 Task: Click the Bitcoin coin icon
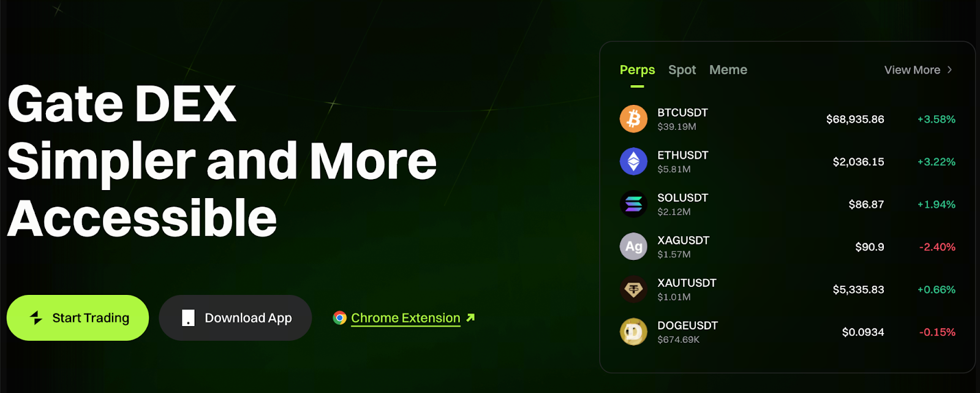tap(633, 119)
